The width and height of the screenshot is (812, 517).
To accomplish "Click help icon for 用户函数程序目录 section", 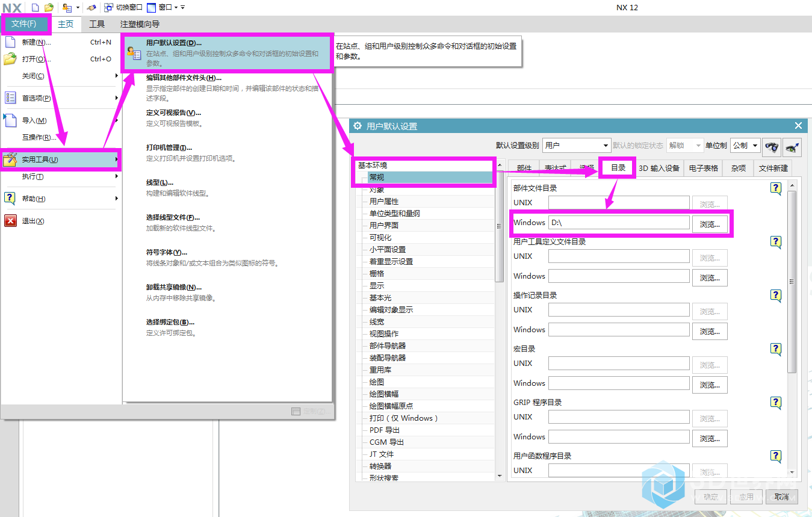I will [776, 456].
